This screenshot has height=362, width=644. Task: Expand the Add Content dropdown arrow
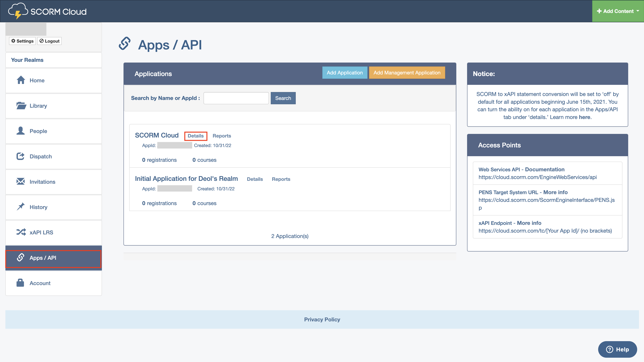(638, 11)
